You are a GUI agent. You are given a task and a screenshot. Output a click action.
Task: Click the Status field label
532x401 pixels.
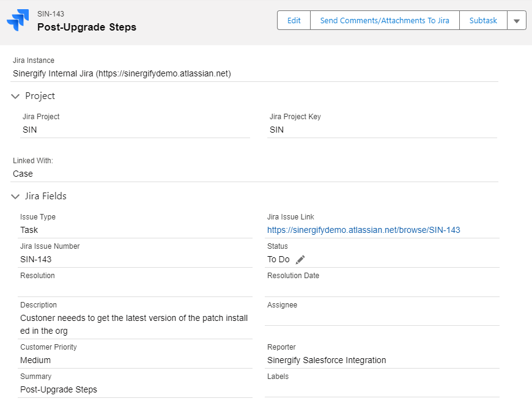(x=278, y=246)
